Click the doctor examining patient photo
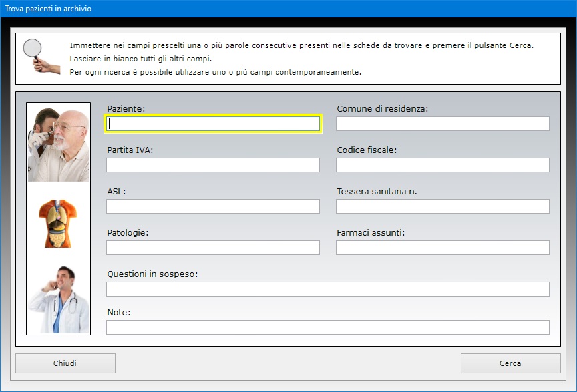The image size is (577, 392). point(59,145)
